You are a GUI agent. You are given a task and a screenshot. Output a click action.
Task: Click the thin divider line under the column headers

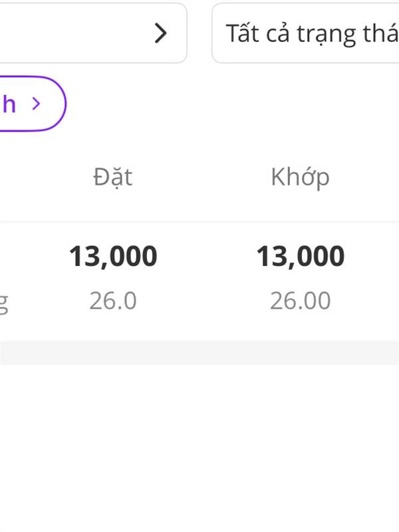[199, 221]
